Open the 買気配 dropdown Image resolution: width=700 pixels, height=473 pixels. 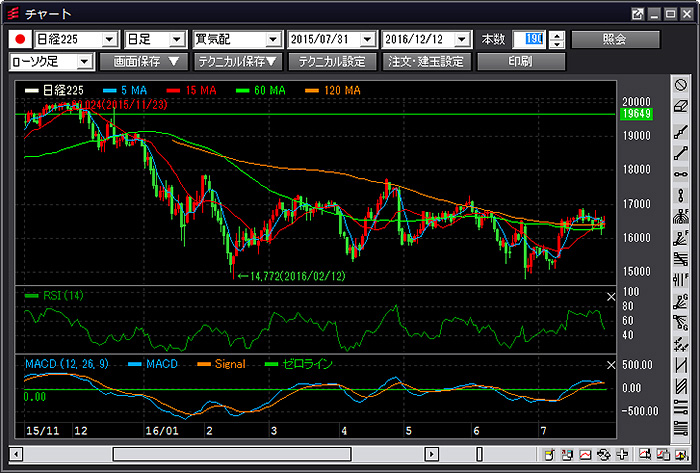[x=273, y=40]
